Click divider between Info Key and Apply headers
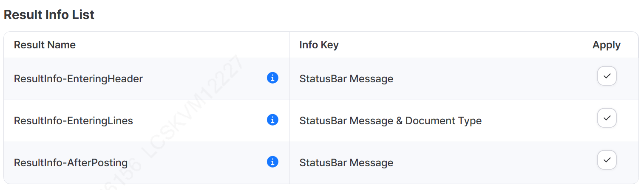The height and width of the screenshot is (190, 644). point(575,45)
